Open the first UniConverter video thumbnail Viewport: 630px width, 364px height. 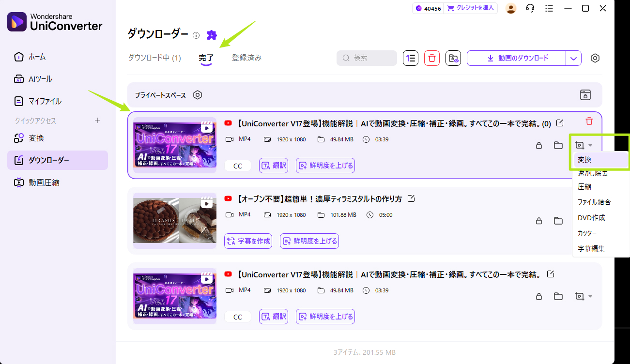point(174,145)
